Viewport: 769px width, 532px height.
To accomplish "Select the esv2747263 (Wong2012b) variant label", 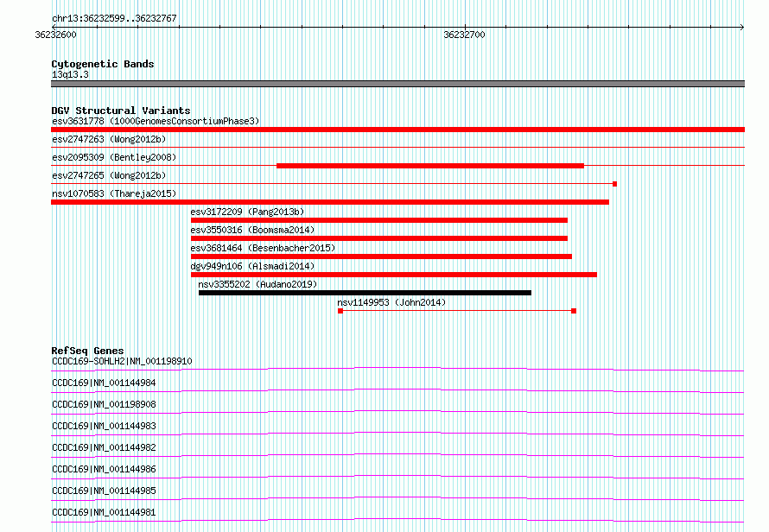I will coord(109,139).
